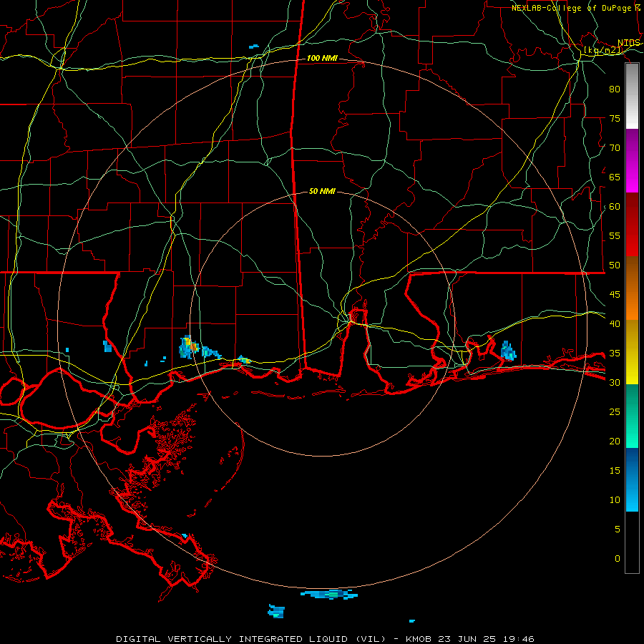Screen dimensions: 644x644
Task: Click the blue echo left of the bottom title
Action: (276, 611)
